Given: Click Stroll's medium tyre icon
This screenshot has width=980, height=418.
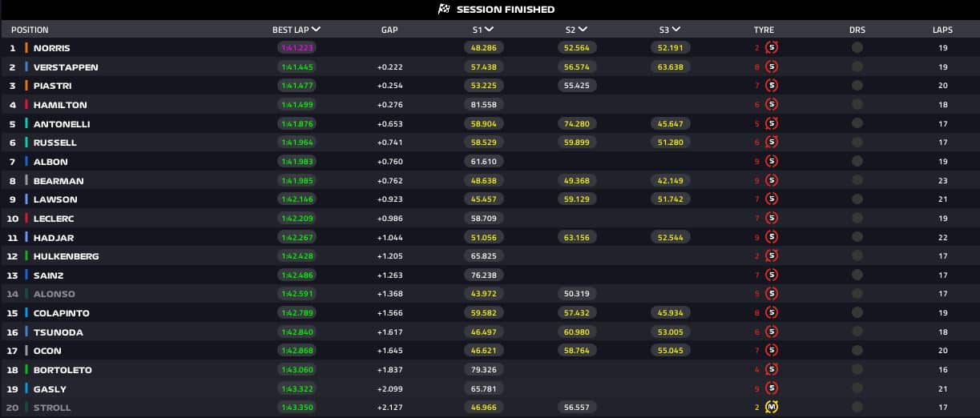Looking at the screenshot, I should [x=772, y=408].
